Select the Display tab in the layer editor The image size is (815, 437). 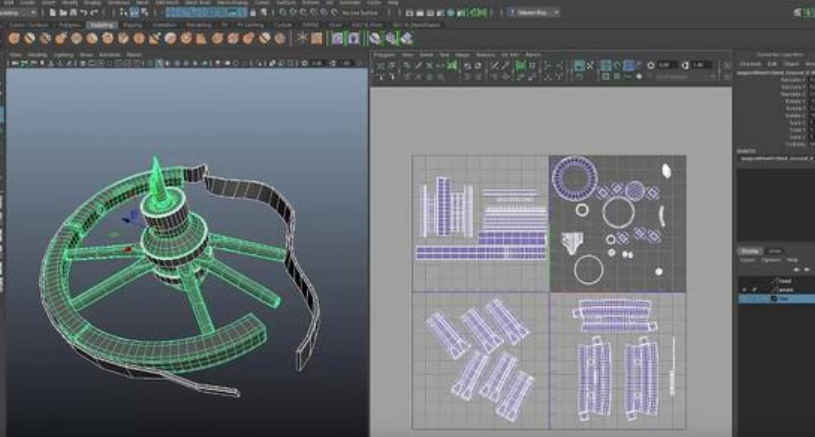[750, 251]
